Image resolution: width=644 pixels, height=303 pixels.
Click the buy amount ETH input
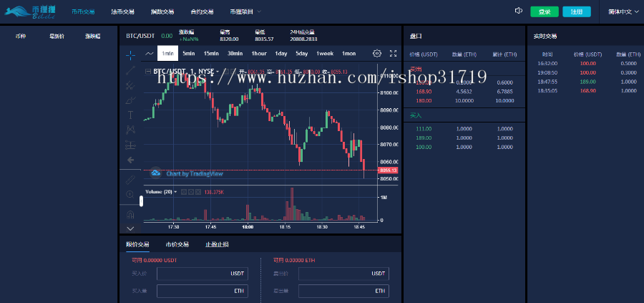click(x=203, y=291)
